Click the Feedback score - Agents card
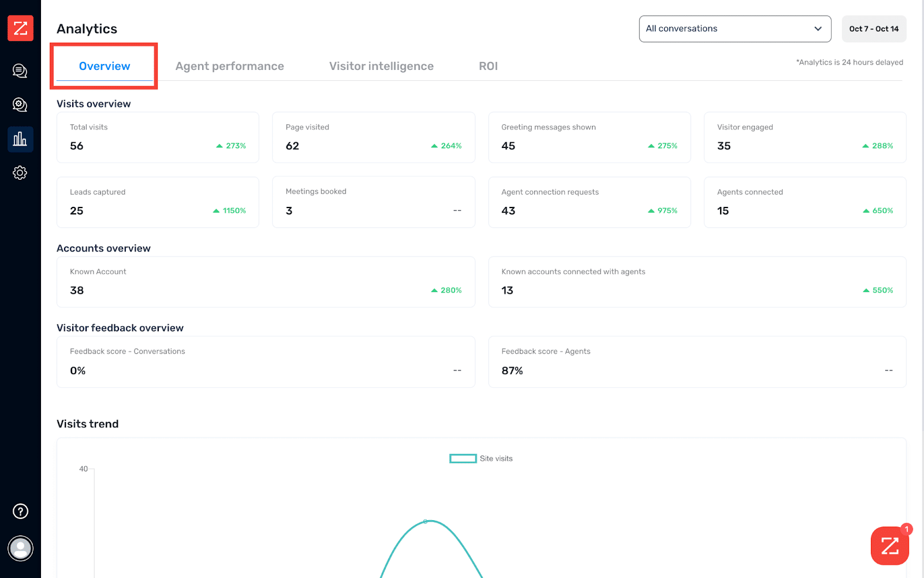The height and width of the screenshot is (578, 924). [697, 362]
